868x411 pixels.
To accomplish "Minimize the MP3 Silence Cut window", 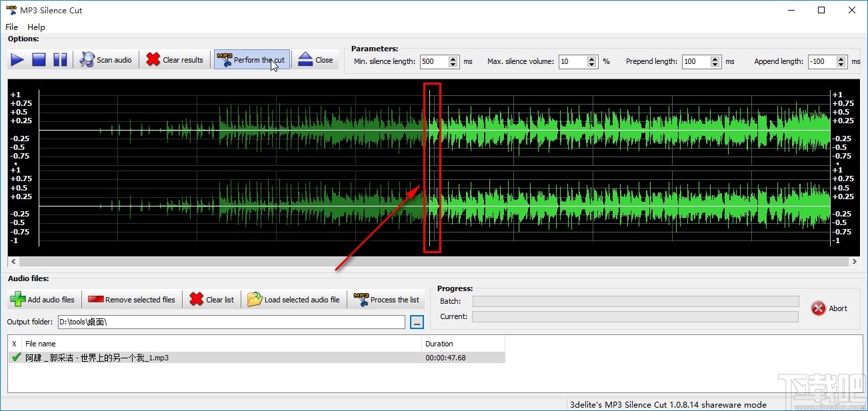I will 791,10.
